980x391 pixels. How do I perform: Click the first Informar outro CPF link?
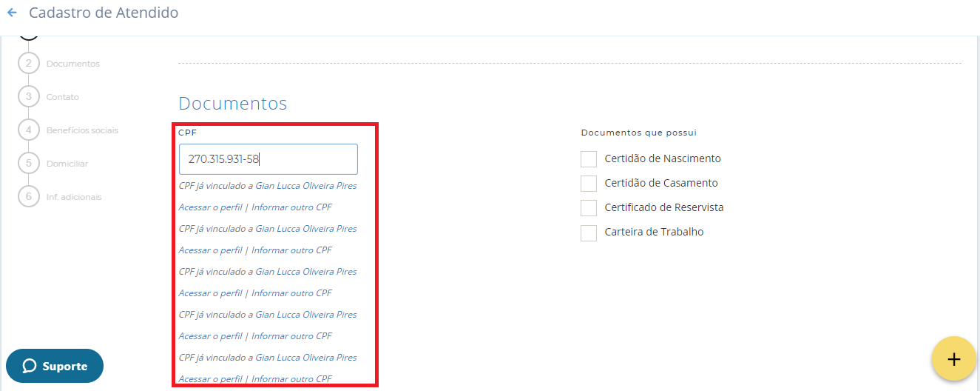click(x=291, y=207)
